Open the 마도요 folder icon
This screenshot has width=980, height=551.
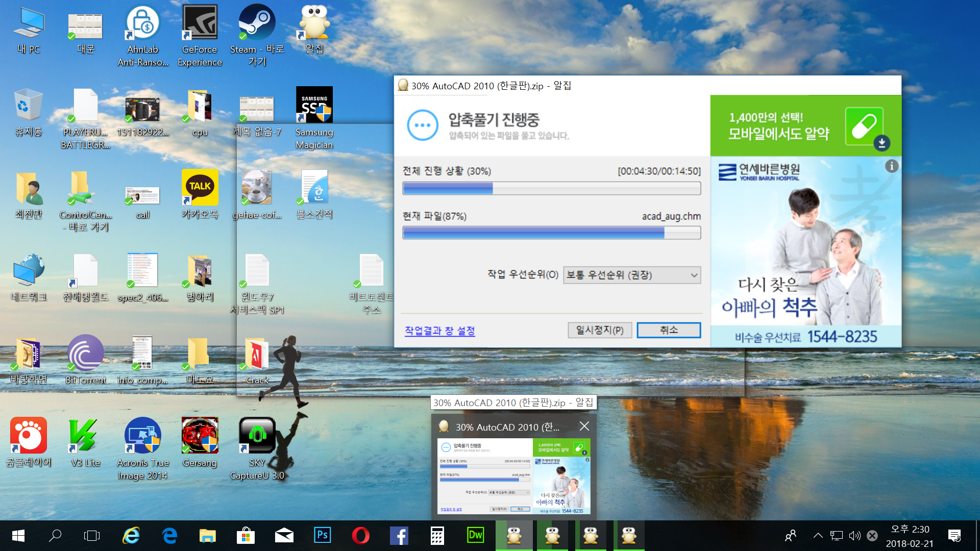pos(200,361)
